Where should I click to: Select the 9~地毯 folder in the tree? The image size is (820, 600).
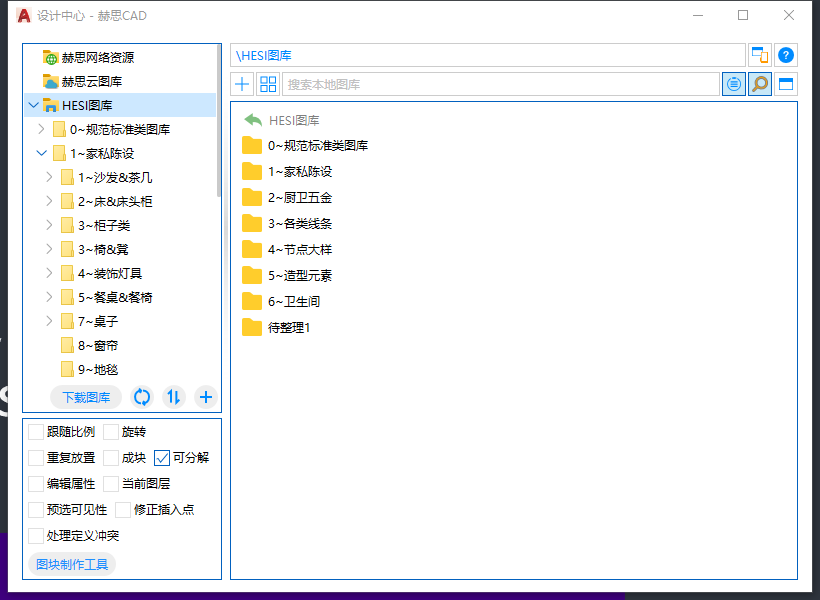(89, 369)
